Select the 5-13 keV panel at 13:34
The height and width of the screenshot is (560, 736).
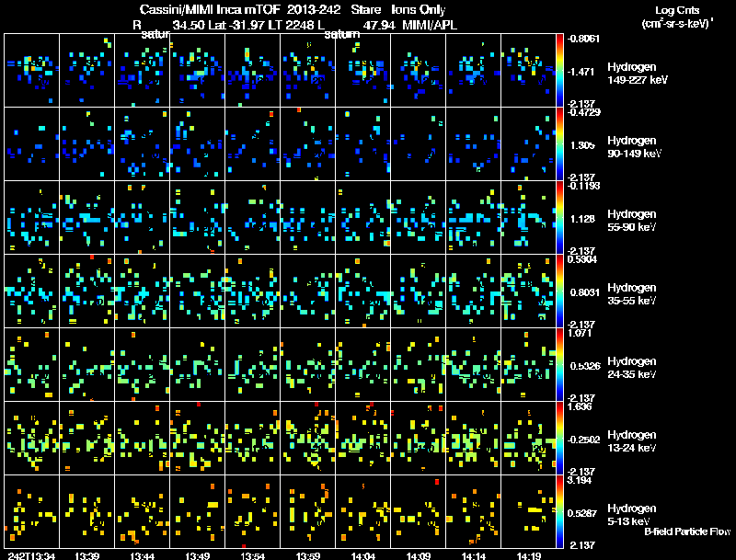(32, 511)
